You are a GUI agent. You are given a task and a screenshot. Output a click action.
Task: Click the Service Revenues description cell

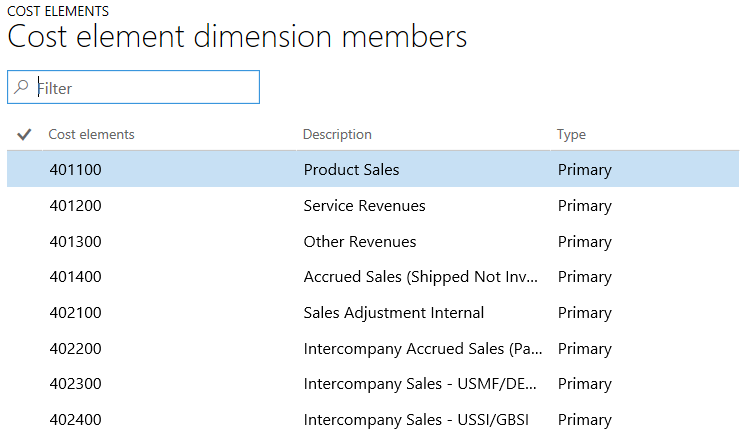pos(364,205)
